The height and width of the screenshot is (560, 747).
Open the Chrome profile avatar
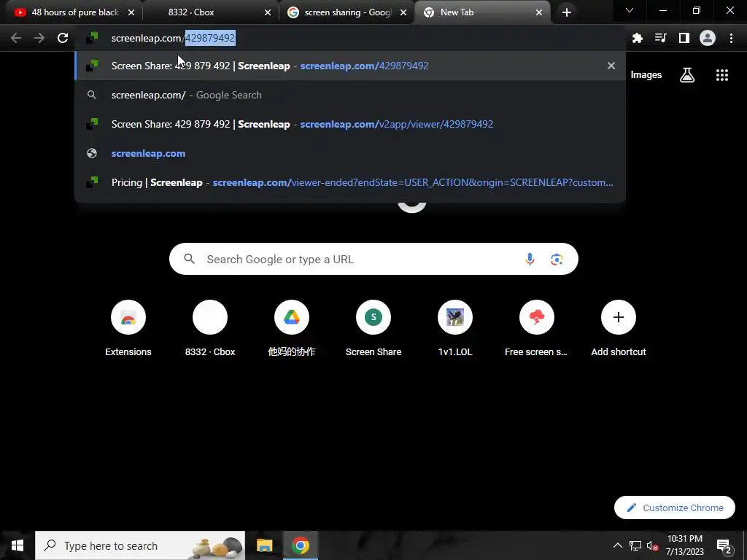(708, 38)
